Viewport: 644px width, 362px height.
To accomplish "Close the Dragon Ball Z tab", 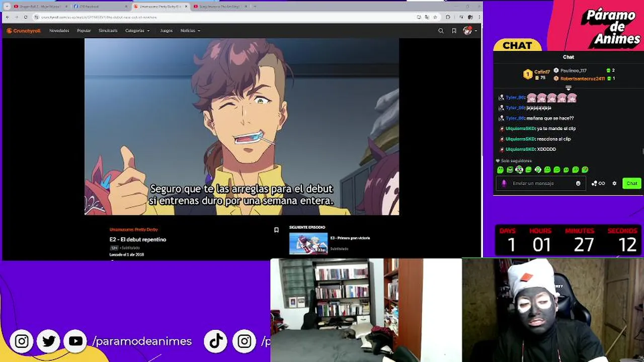I will tap(66, 7).
